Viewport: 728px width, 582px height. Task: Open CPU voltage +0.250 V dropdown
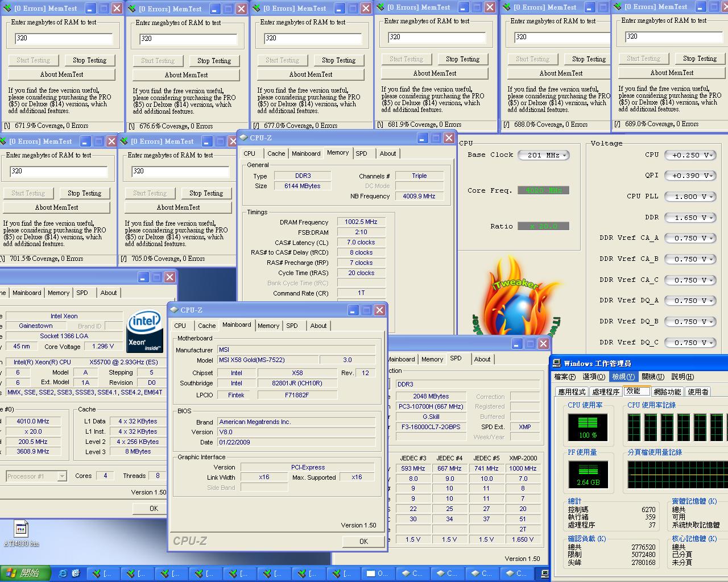[690, 155]
